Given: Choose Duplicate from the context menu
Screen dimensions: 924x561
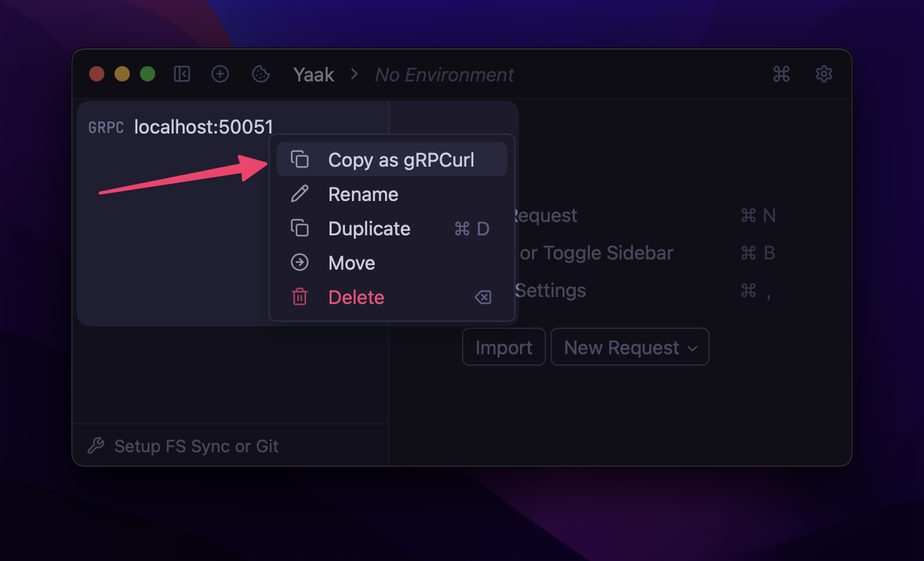Looking at the screenshot, I should [x=368, y=228].
